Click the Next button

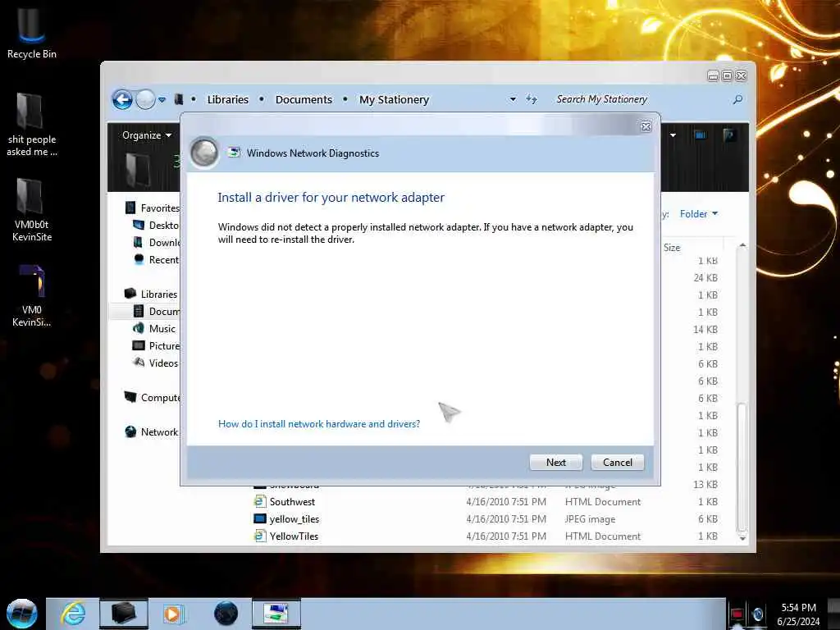point(556,463)
